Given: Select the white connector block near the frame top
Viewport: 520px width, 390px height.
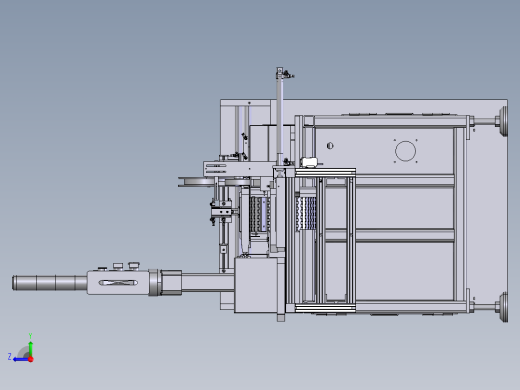Looking at the screenshot, I should click(x=310, y=162).
